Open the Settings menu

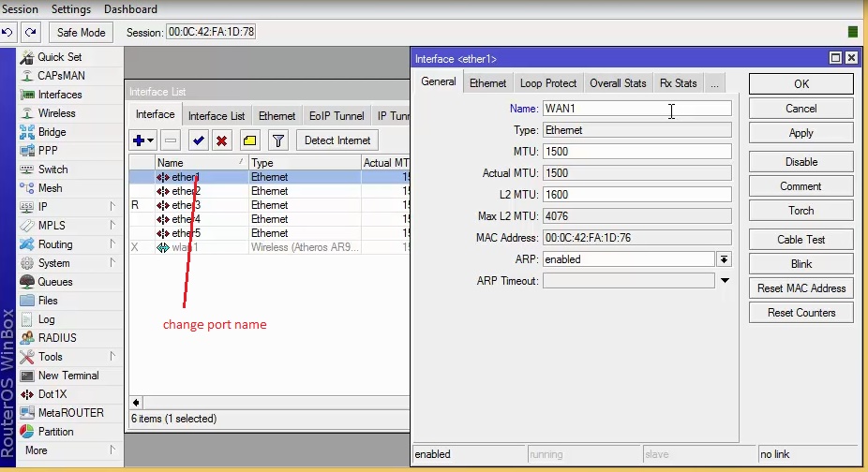(71, 9)
